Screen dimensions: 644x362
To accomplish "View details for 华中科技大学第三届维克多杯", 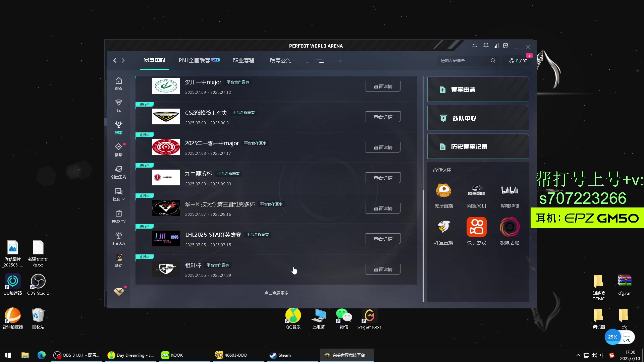I will (x=383, y=208).
